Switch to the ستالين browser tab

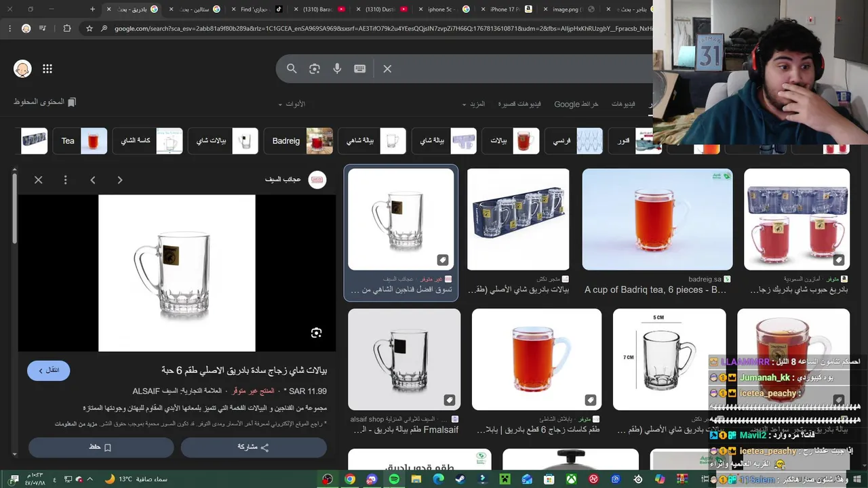click(x=193, y=9)
